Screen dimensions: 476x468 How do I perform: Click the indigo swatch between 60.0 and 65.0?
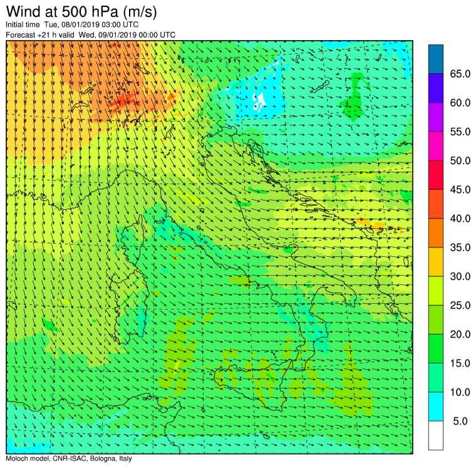click(x=436, y=88)
